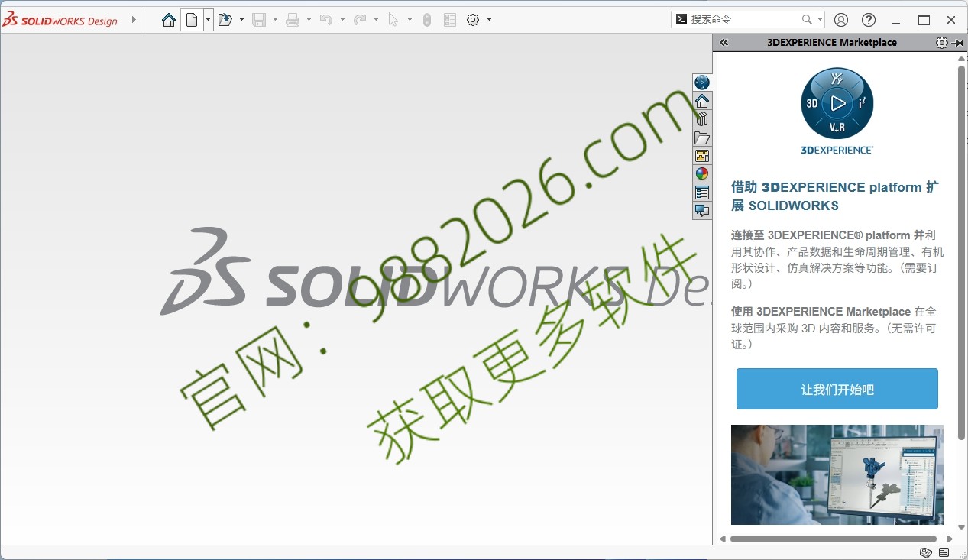Click the Open file folder icon
This screenshot has height=560, width=968.
225,20
